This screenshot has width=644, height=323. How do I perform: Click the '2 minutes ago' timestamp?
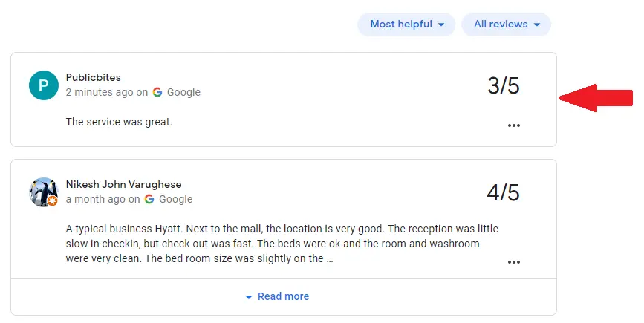(x=100, y=93)
